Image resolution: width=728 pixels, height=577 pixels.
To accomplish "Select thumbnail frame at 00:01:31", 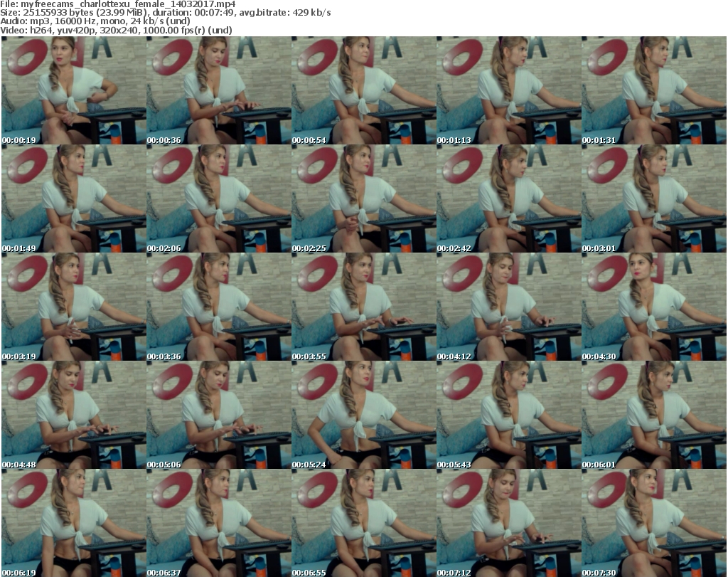I will [654, 90].
